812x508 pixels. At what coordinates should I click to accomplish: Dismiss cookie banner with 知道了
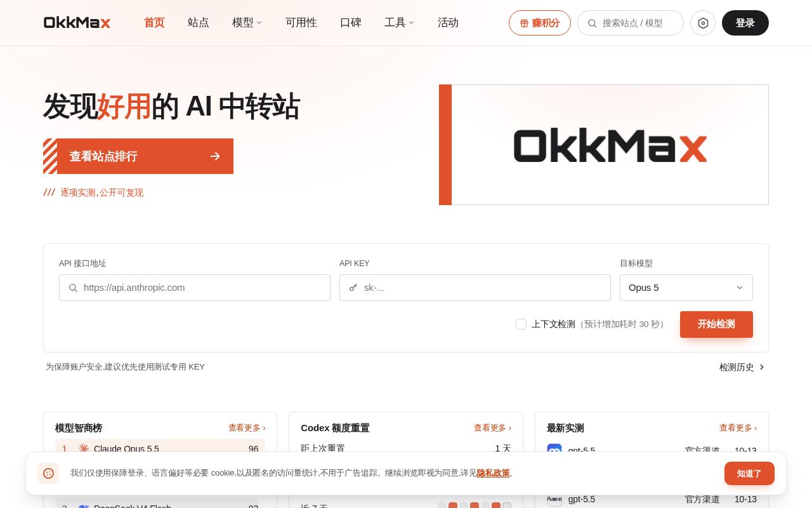[749, 473]
